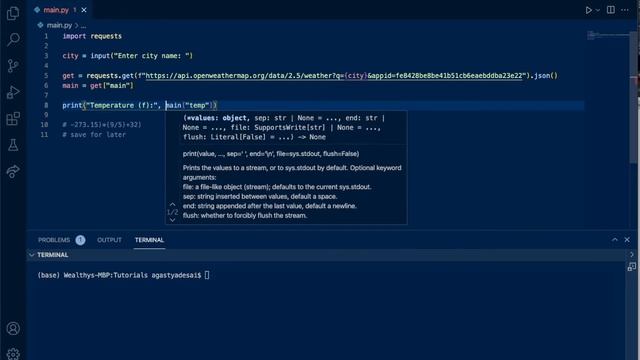The width and height of the screenshot is (640, 360).
Task: Show previous signature in hint popup
Action: pos(172,204)
